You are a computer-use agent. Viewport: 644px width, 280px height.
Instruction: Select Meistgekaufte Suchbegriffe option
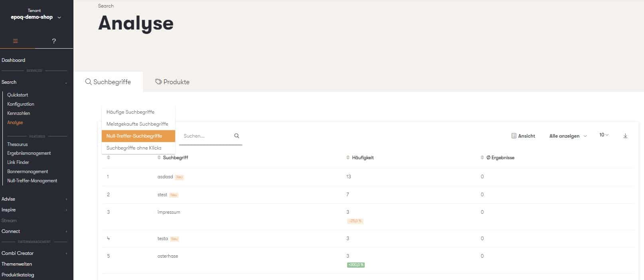click(137, 124)
